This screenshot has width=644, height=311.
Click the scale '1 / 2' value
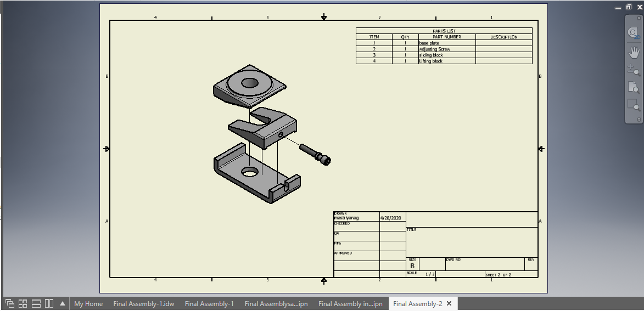click(429, 274)
